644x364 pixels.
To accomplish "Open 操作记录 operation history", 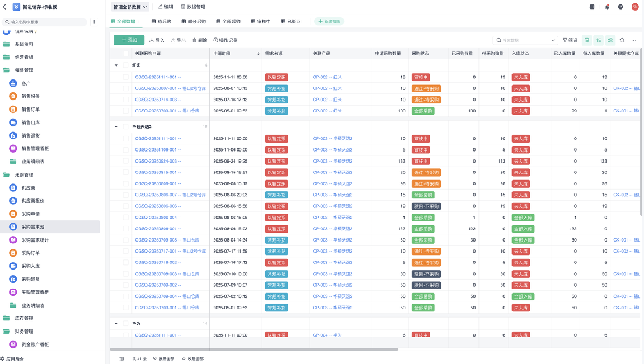I will (225, 40).
